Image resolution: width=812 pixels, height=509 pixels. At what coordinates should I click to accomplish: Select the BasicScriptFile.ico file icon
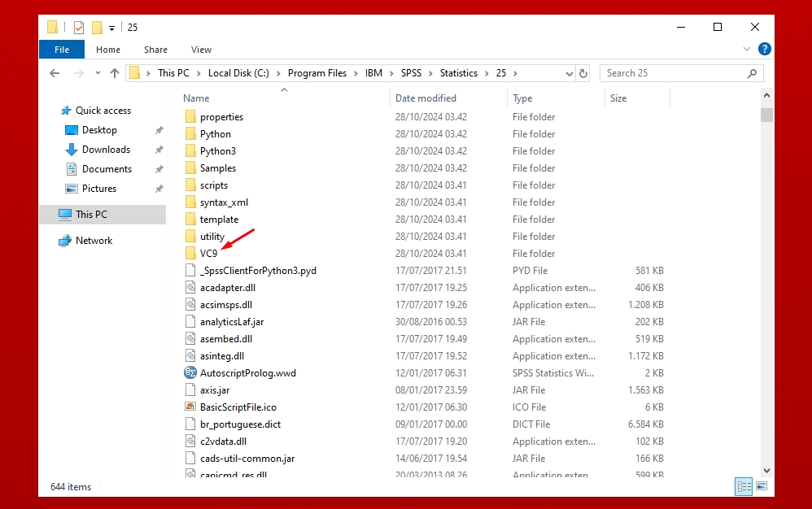190,407
